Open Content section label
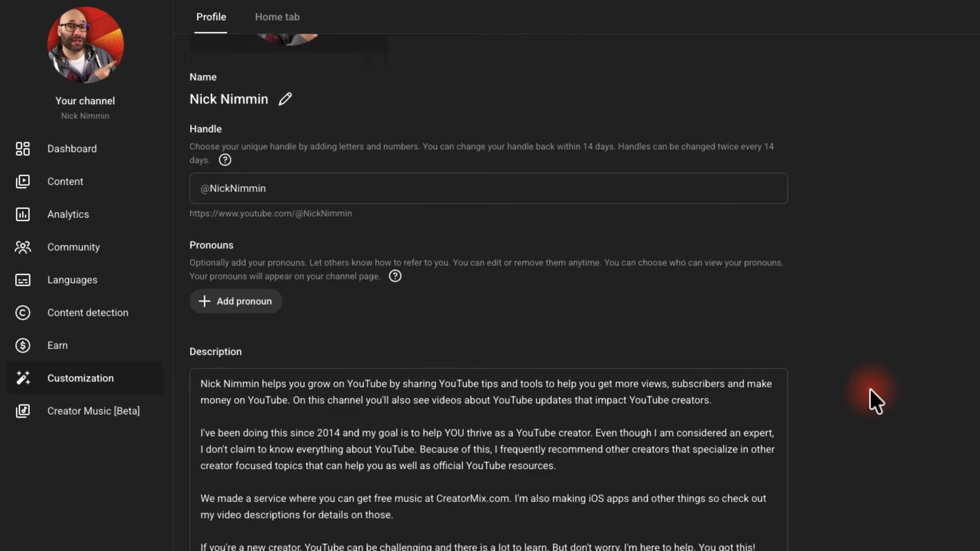The width and height of the screenshot is (980, 551). pyautogui.click(x=65, y=181)
